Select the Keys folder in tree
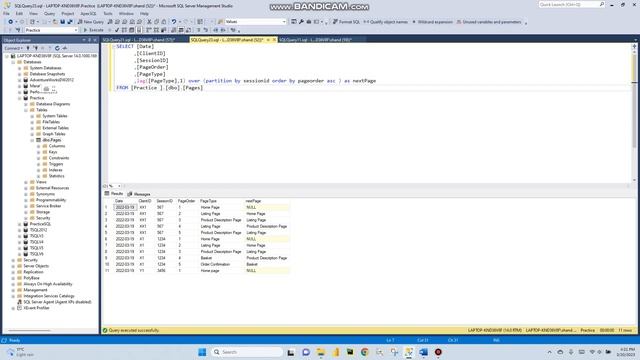Screen dimensions: 640x360 53,152
